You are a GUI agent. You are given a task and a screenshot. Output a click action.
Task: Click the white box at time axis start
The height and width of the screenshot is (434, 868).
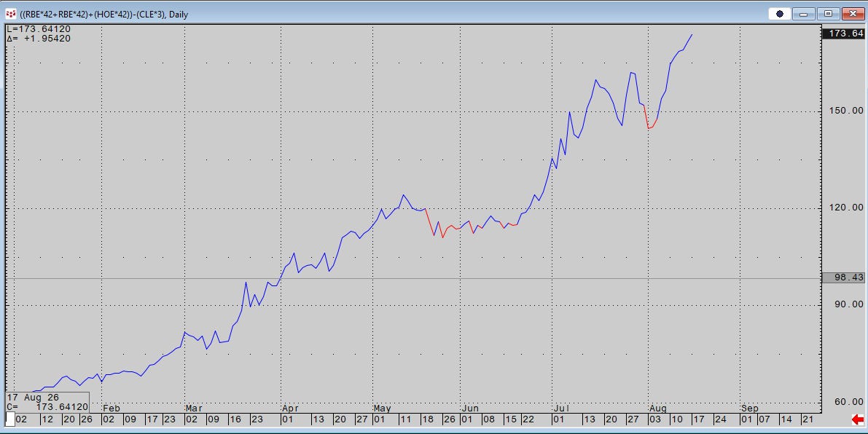coord(9,419)
